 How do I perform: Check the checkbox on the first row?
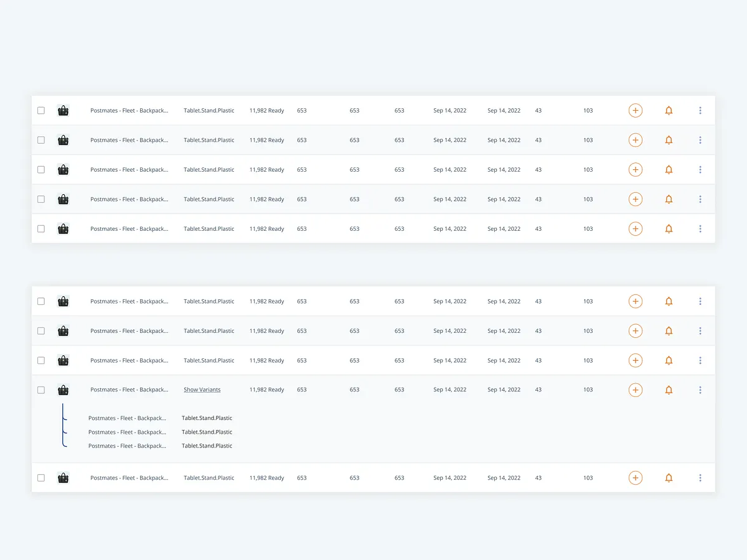tap(41, 110)
